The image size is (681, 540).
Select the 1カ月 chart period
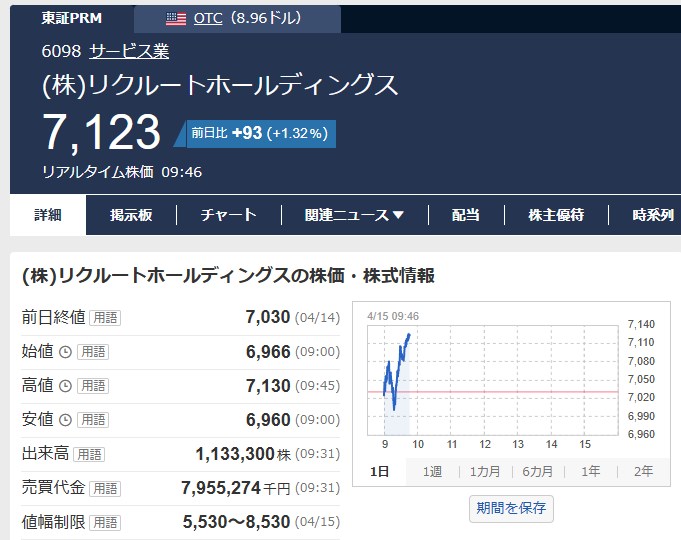(x=485, y=471)
